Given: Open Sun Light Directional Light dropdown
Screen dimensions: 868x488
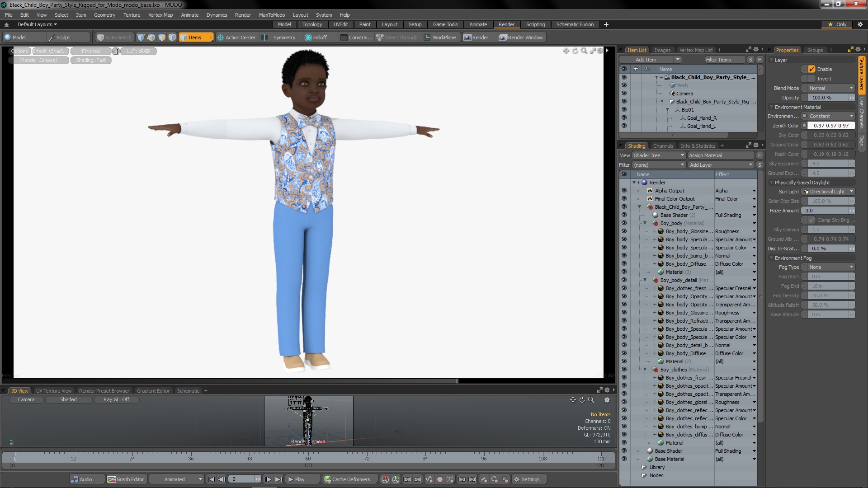Looking at the screenshot, I should click(x=829, y=192).
